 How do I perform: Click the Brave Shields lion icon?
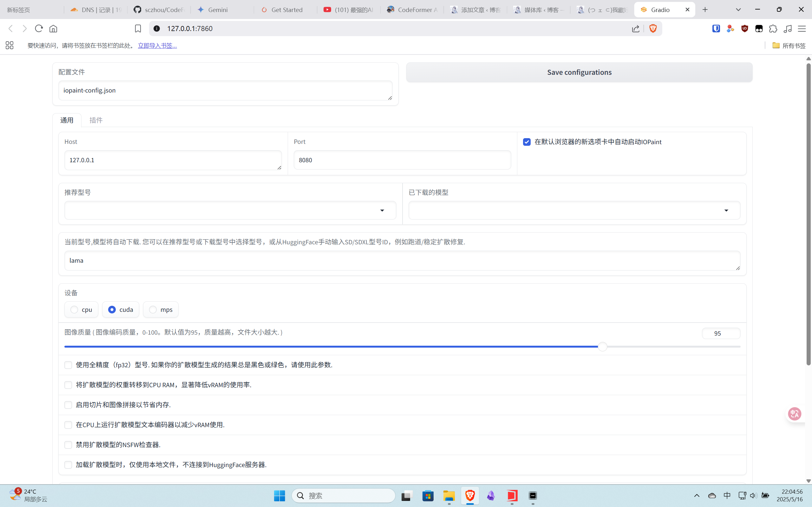[x=653, y=29]
